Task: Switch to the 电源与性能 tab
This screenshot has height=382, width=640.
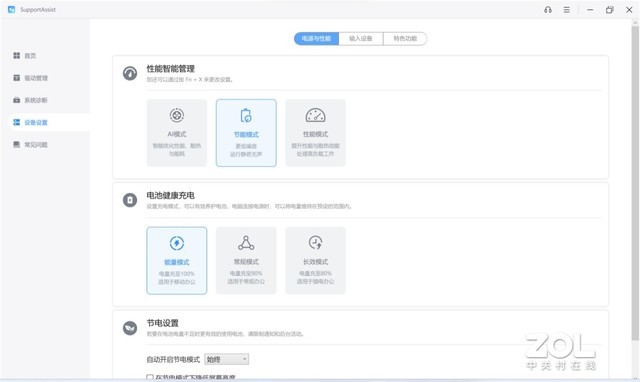Action: tap(316, 39)
